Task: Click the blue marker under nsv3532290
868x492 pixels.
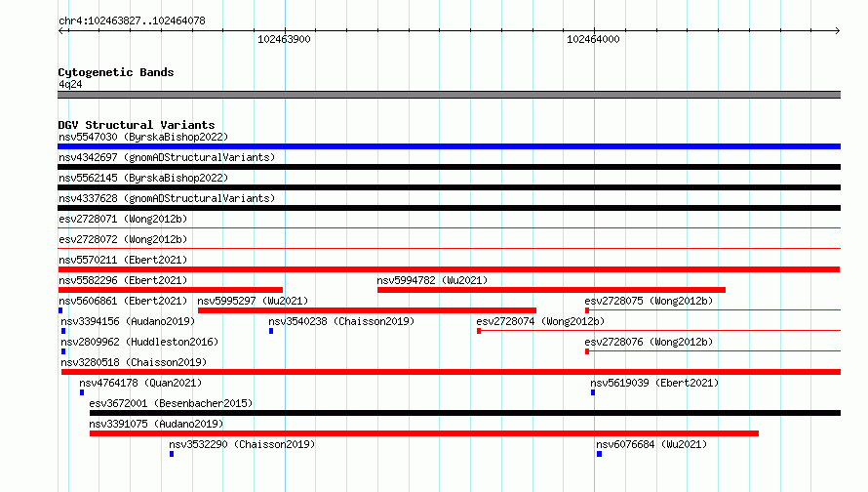Action: click(x=172, y=454)
